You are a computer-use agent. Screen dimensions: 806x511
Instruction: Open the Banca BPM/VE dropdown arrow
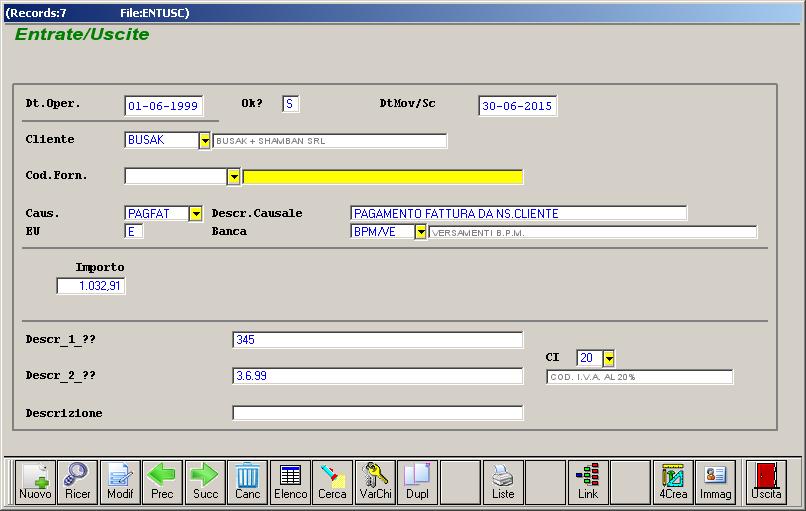coord(420,232)
